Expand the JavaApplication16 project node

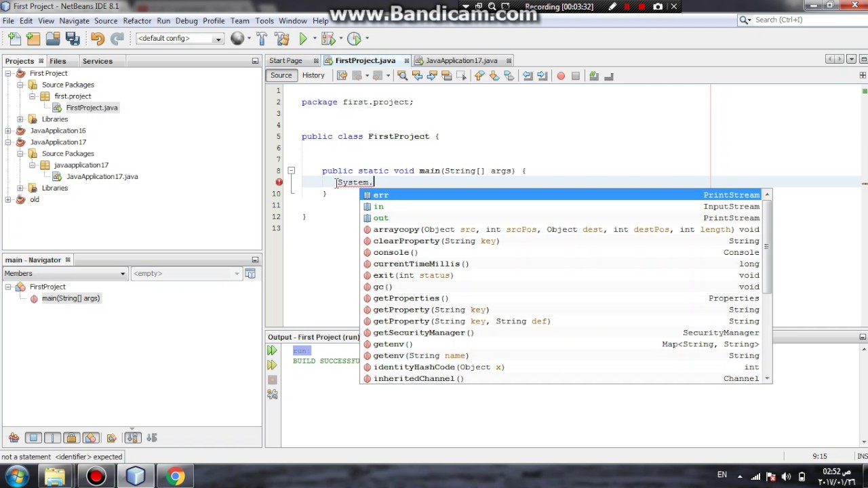(x=8, y=131)
